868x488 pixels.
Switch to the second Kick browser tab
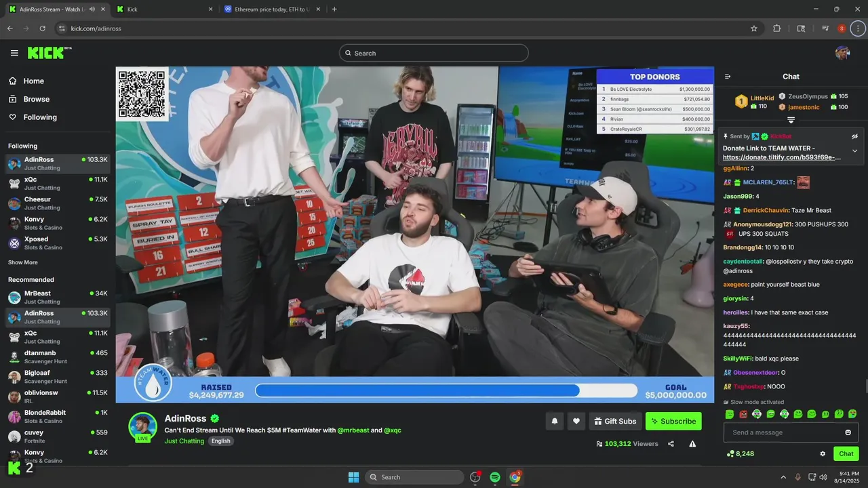(164, 9)
